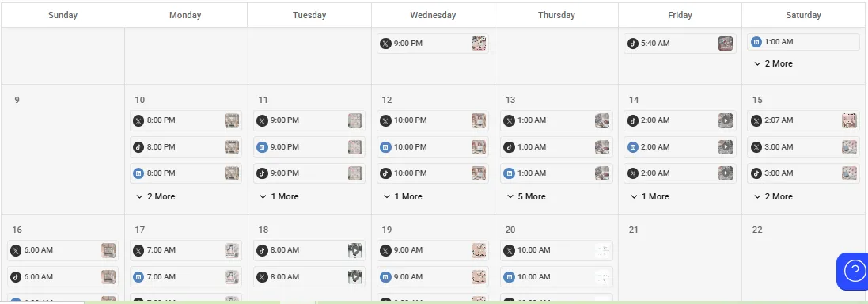Image resolution: width=868 pixels, height=304 pixels.
Task: Expand "2 More" under the Saturday 1:00 AM post
Action: (773, 63)
